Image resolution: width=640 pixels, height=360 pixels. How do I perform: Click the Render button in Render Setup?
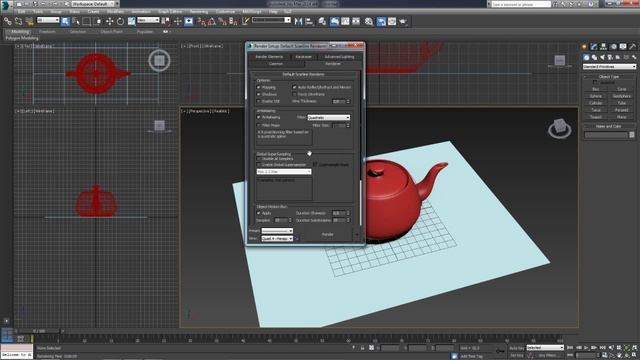tap(328, 235)
